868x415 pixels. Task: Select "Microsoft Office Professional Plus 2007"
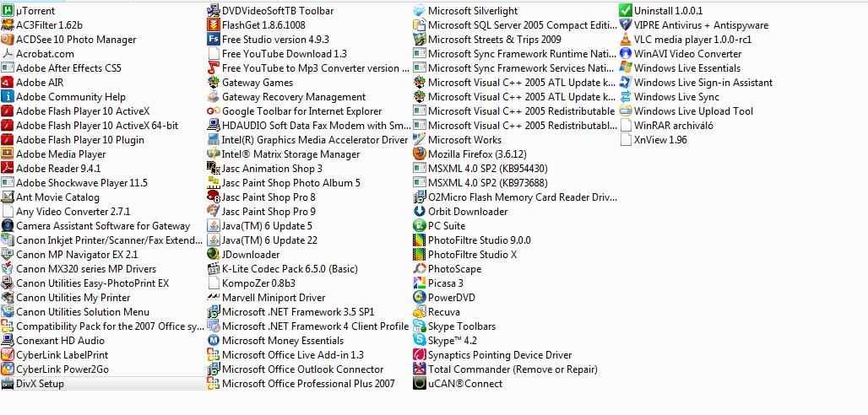click(308, 384)
